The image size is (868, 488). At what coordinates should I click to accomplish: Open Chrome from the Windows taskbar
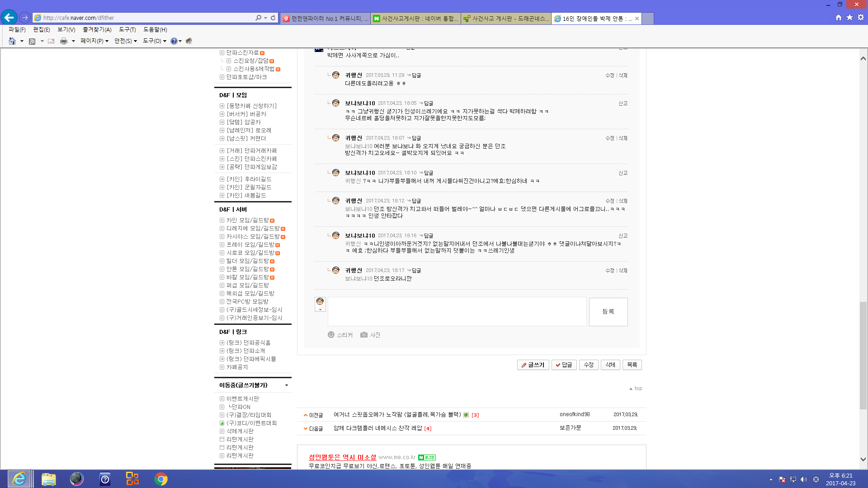click(x=160, y=479)
